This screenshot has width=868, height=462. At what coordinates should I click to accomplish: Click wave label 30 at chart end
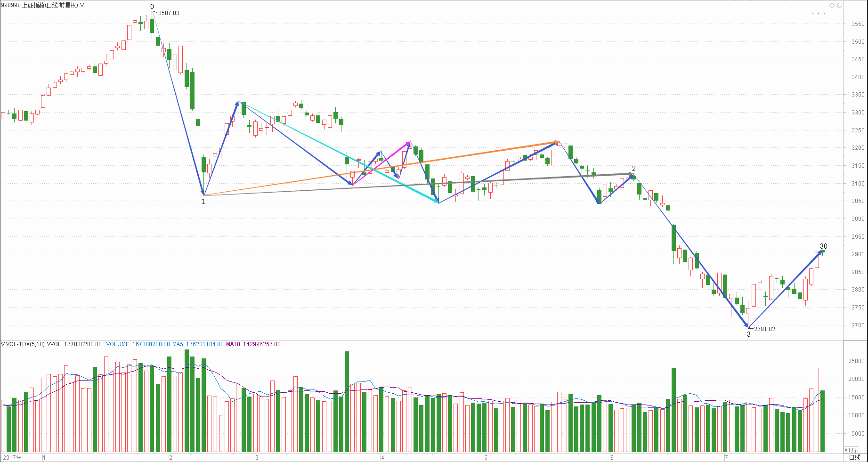(823, 246)
